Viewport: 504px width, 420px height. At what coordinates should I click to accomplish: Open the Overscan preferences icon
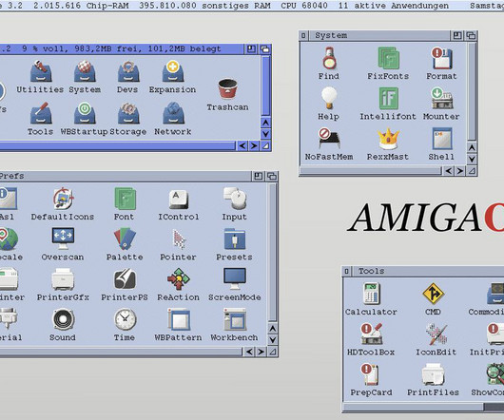[63, 239]
